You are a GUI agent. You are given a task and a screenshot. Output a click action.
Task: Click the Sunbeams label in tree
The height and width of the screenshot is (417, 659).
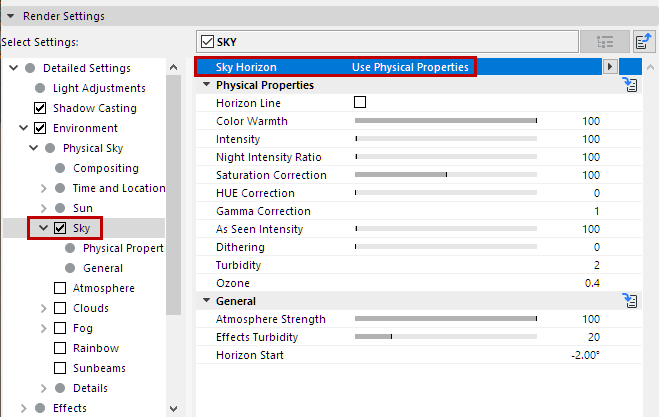(x=99, y=368)
